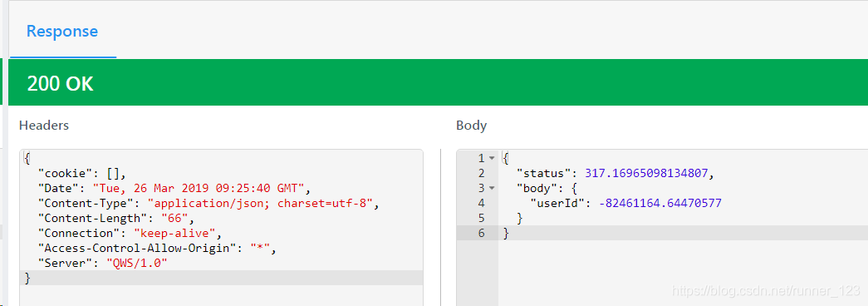Viewport: 868px width, 306px height.
Task: Click the Content-Length value "66"
Action: pyautogui.click(x=174, y=218)
